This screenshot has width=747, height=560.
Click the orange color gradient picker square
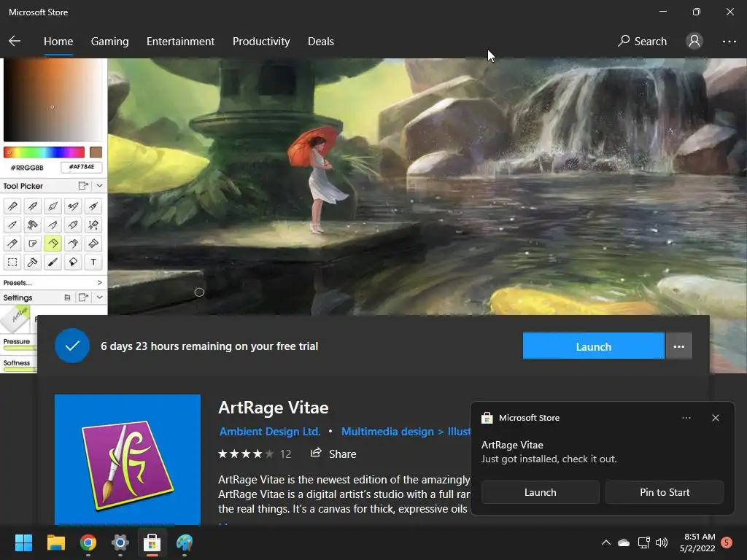[x=53, y=100]
